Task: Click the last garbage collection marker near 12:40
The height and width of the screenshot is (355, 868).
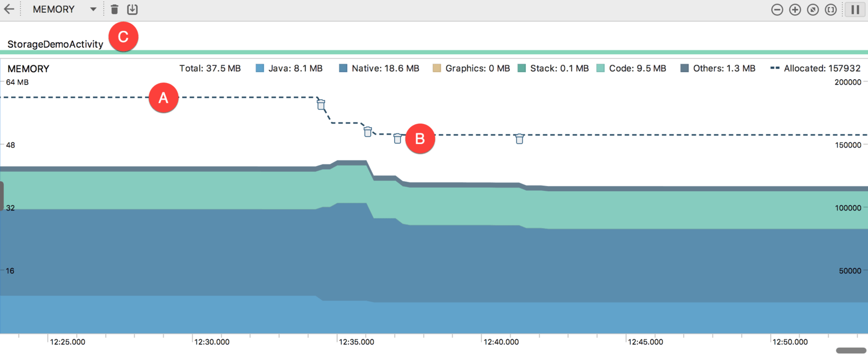Action: click(x=520, y=139)
